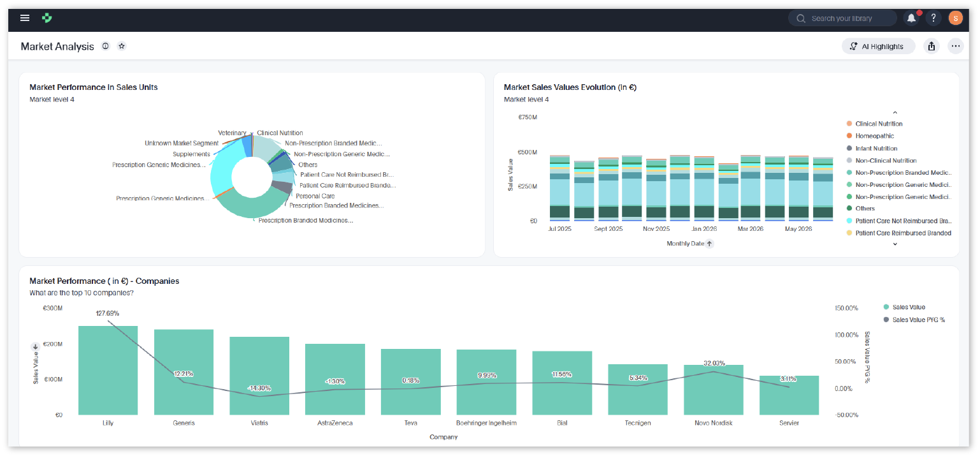Click the green app logo icon
The image size is (980, 458).
point(47,18)
